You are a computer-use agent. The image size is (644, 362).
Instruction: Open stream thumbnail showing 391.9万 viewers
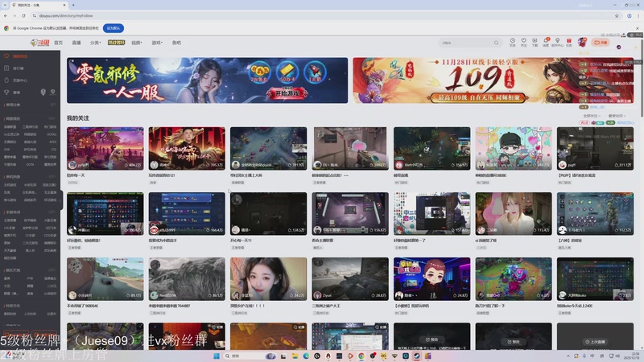(268, 148)
